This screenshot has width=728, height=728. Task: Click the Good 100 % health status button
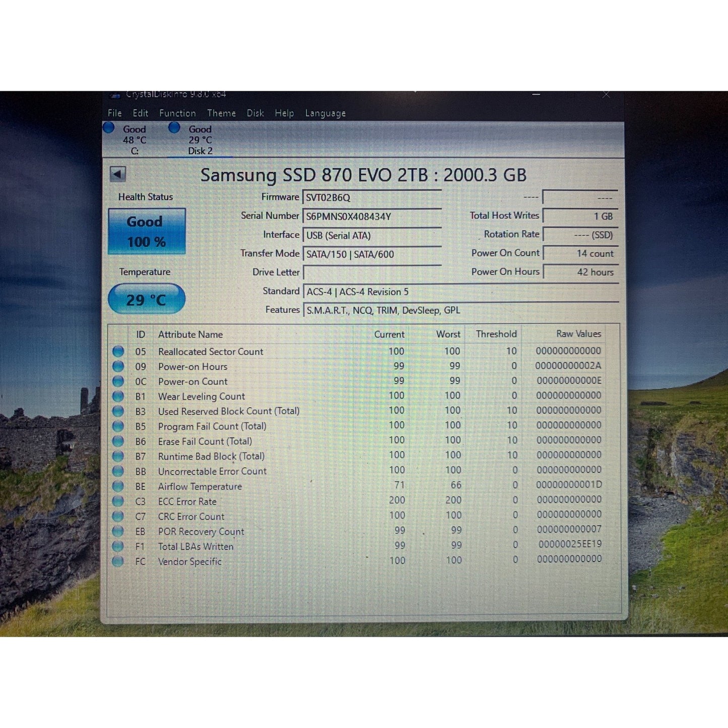[x=147, y=231]
